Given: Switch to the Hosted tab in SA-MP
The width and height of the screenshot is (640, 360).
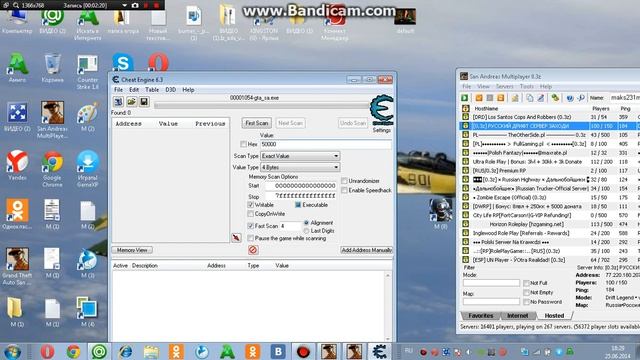Looking at the screenshot, I should pos(554,316).
